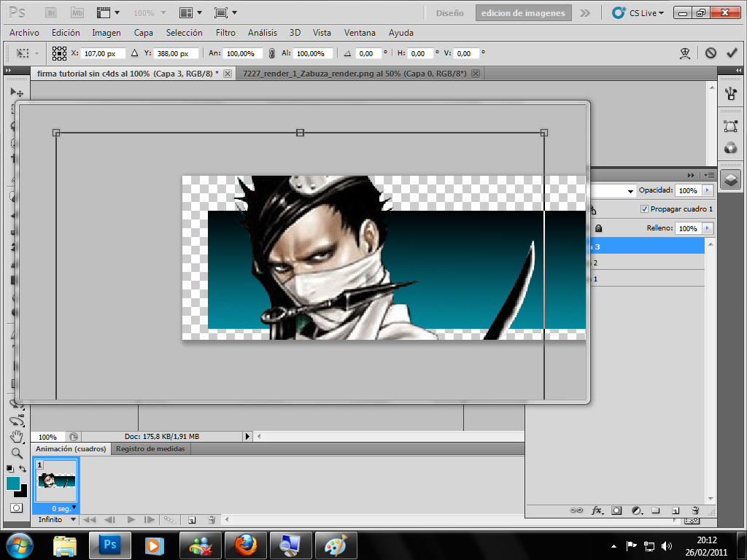
Task: Open the status bar info arrow menu
Action: 247,436
